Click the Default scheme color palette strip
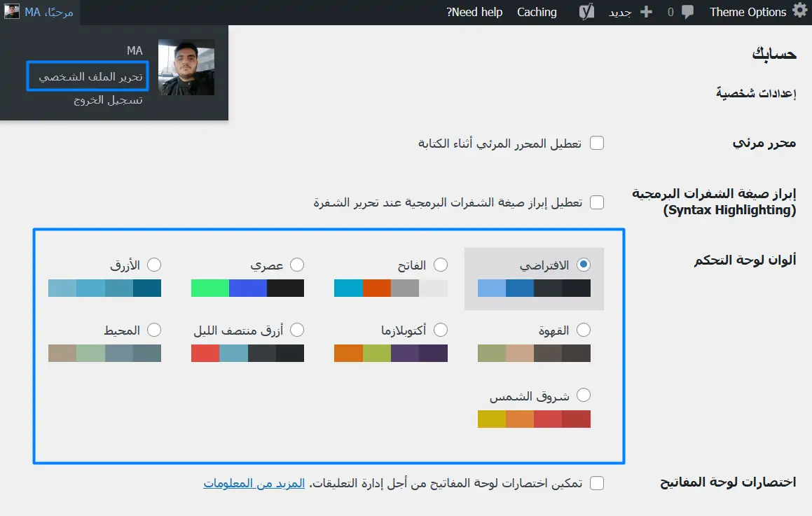The image size is (812, 516). [x=534, y=288]
